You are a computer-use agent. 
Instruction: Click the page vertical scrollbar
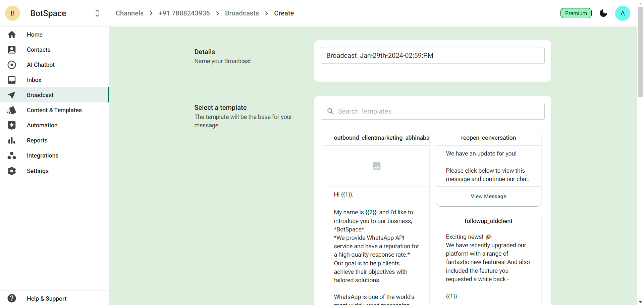(640, 52)
